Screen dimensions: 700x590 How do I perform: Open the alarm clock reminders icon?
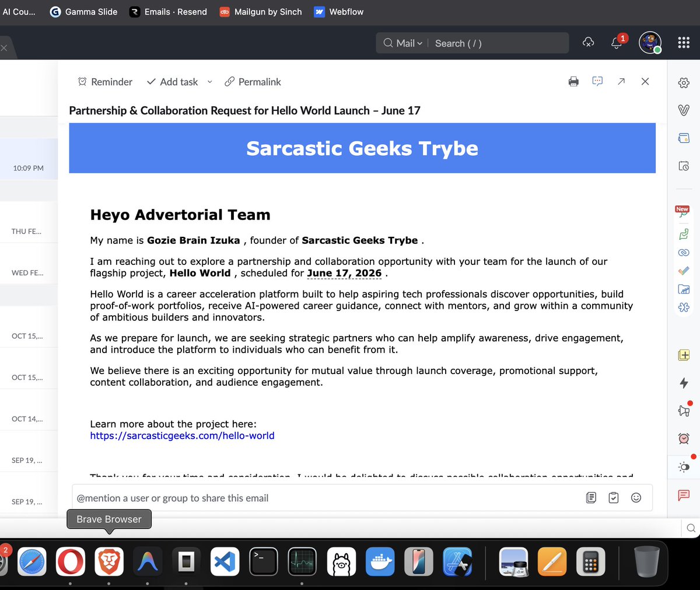(684, 438)
